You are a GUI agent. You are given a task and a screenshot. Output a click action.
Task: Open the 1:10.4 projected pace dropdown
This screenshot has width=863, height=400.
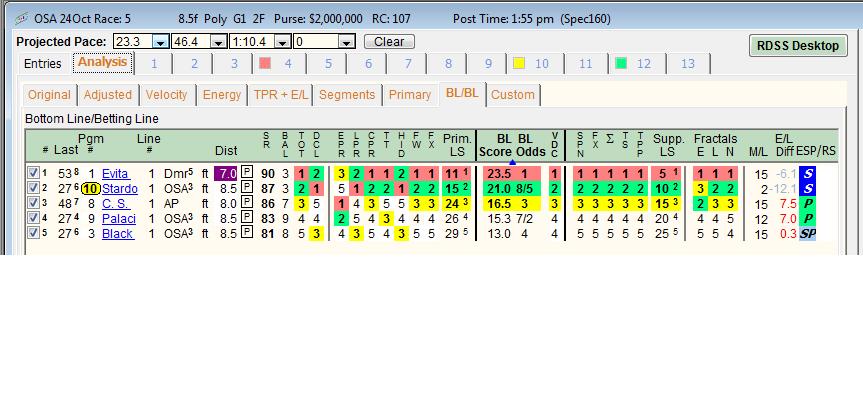pos(283,42)
